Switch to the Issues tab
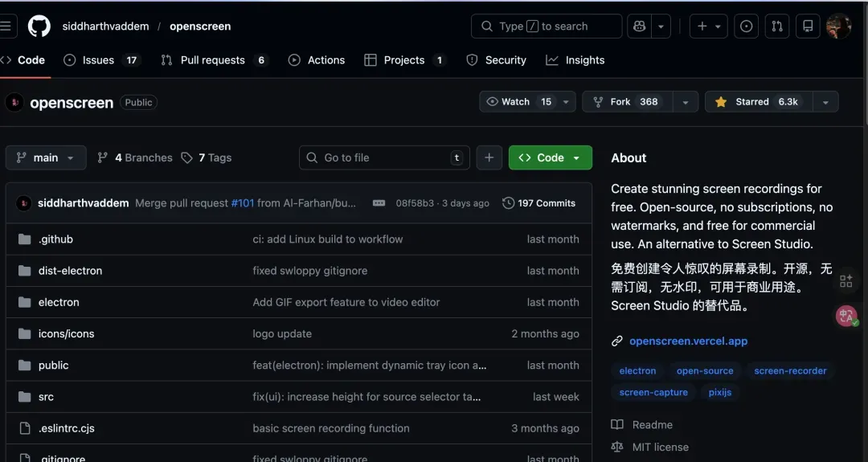The width and height of the screenshot is (868, 462). (102, 59)
